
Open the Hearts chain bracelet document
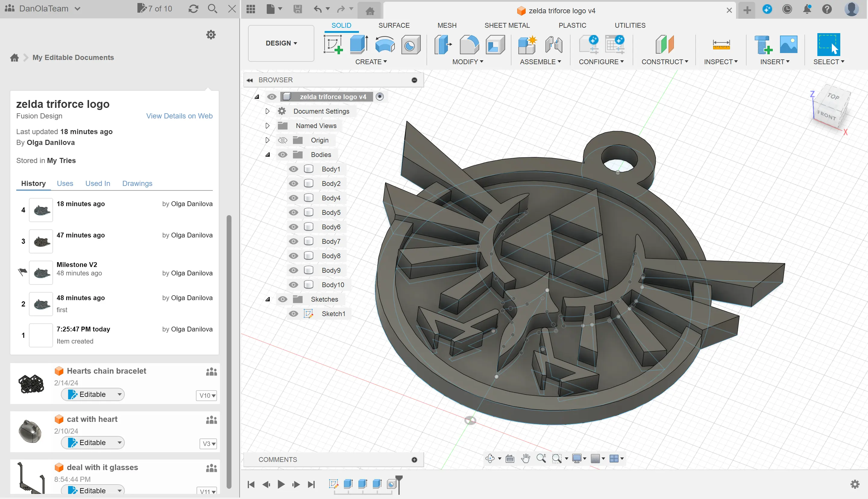(106, 371)
